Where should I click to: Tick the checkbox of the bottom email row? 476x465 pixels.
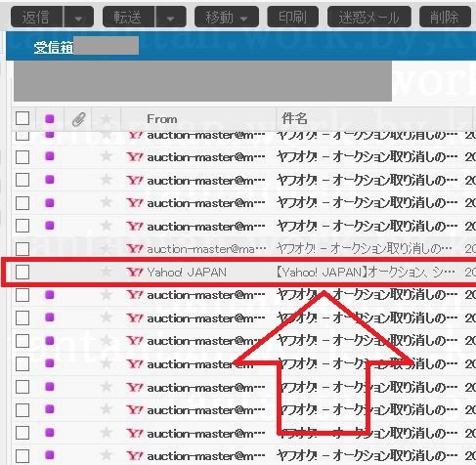22,456
